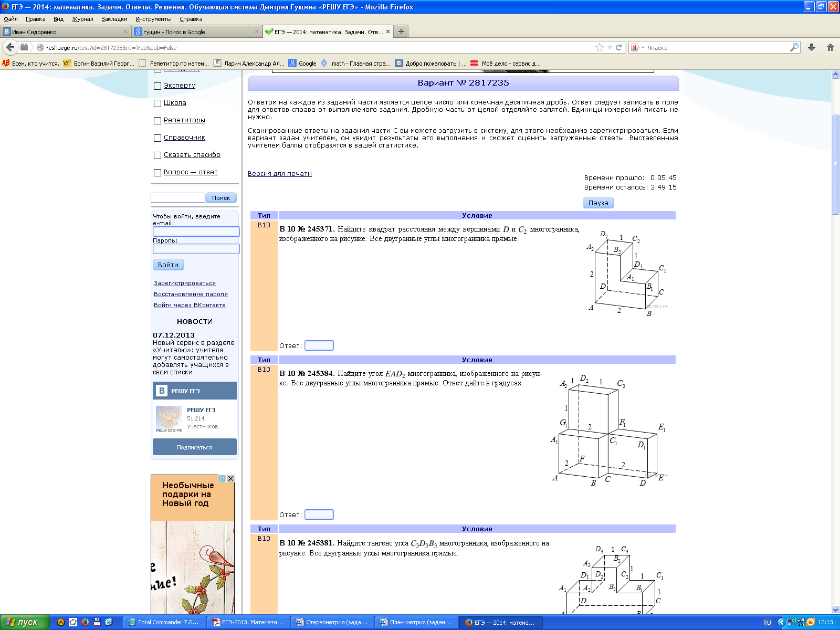This screenshot has height=630, width=840.
Task: Click the Подписаться button in the РЕШУ ЕГЭ widget
Action: (195, 447)
